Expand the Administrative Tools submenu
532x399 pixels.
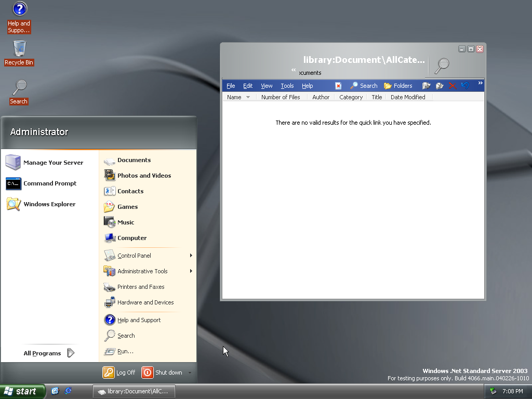click(x=191, y=271)
